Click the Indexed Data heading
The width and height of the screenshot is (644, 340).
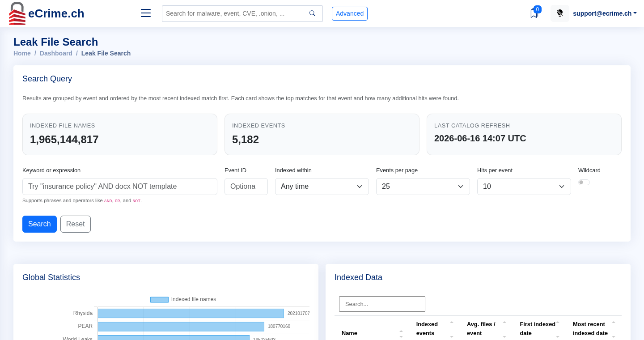click(358, 277)
